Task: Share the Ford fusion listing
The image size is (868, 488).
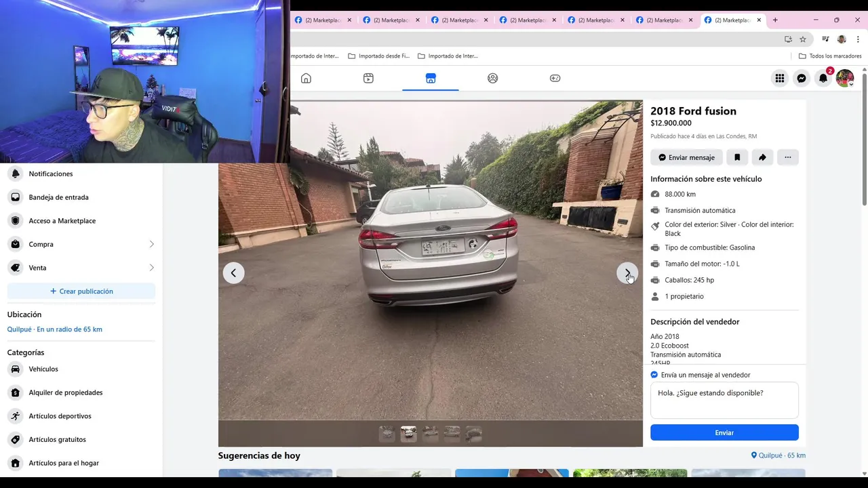Action: [x=762, y=157]
